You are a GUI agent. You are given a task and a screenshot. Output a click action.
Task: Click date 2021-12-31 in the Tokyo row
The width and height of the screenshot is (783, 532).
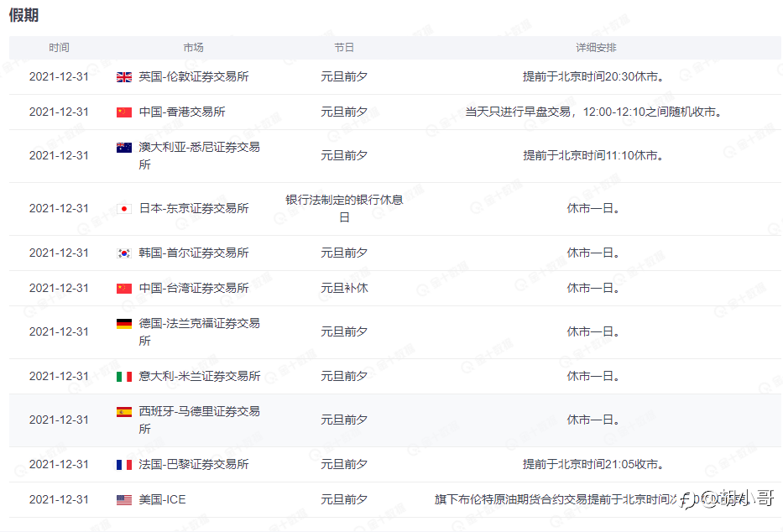click(59, 208)
